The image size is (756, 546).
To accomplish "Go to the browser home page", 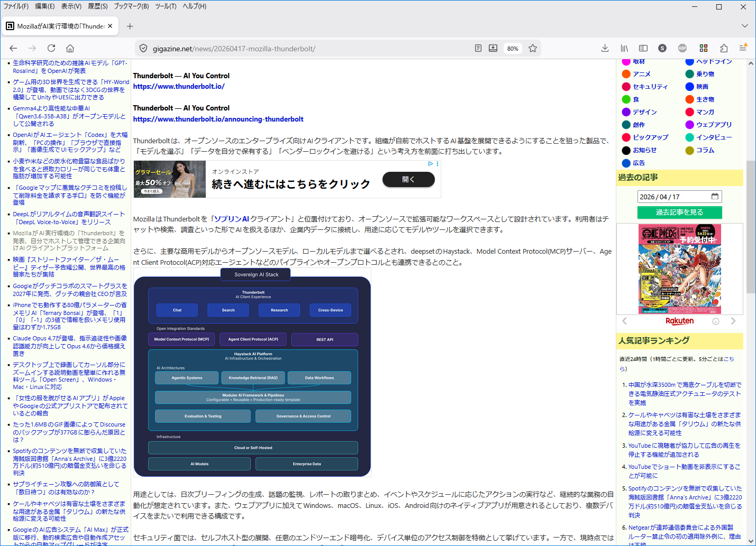I will [70, 48].
